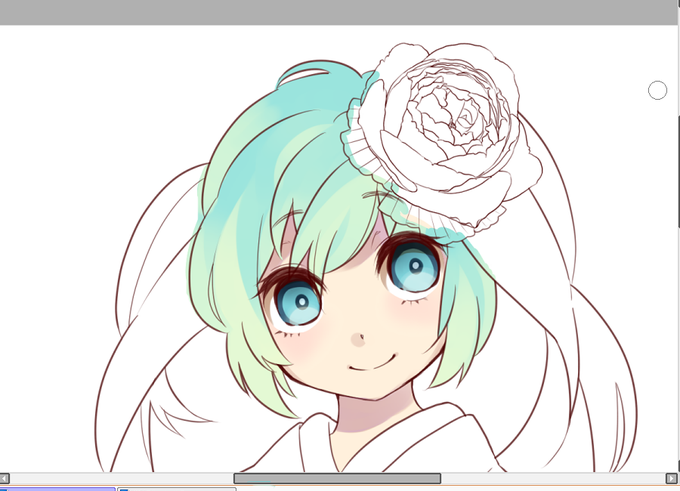Click the vertical scrollbar thumb at right edge
This screenshot has height=491, width=680.
pos(678,171)
